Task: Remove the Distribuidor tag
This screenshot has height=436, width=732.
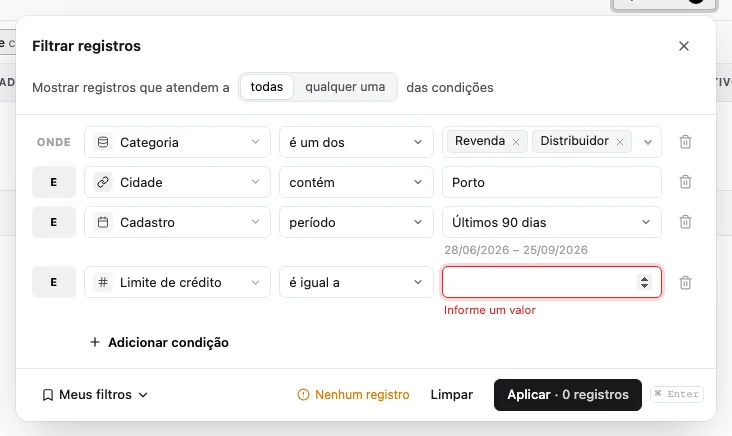Action: [620, 142]
